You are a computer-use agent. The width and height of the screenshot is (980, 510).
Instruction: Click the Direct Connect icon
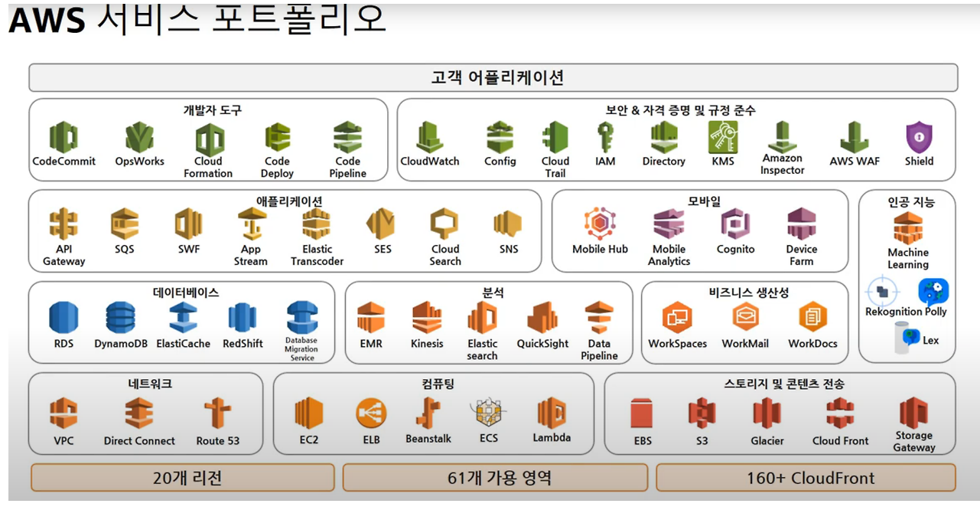(139, 414)
